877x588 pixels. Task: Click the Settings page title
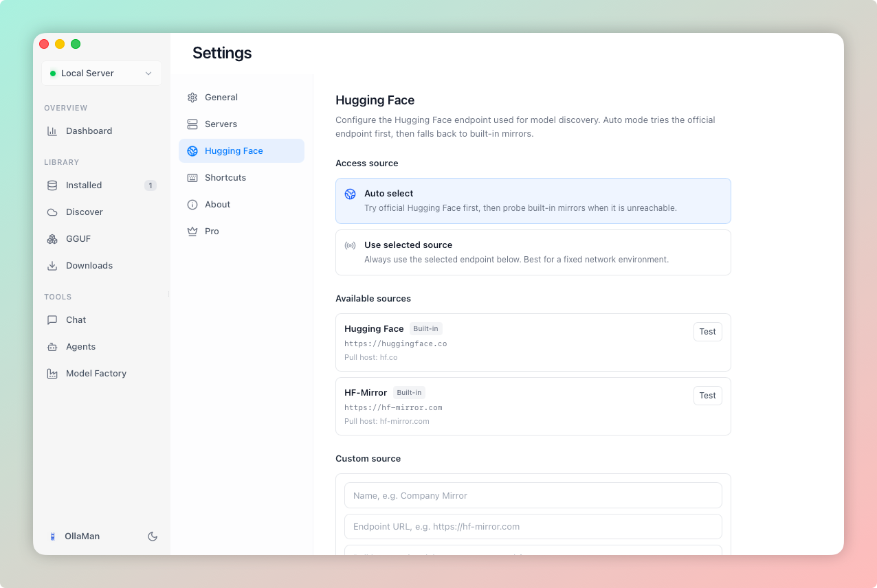(222, 53)
